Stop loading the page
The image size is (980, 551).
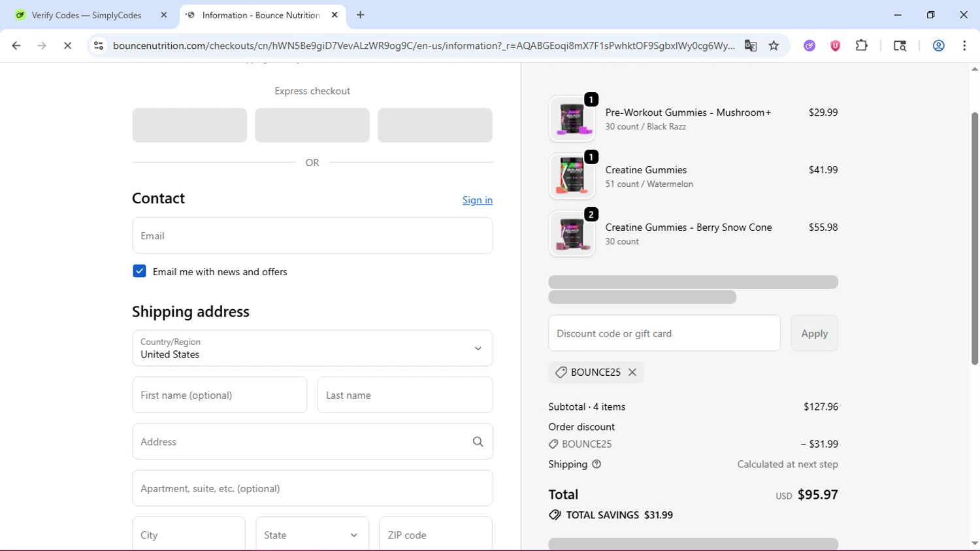pos(67,46)
